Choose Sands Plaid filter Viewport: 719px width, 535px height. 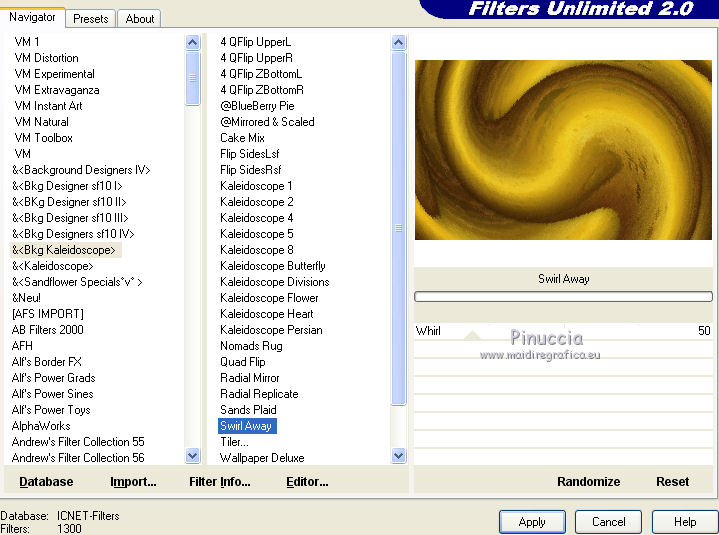tap(248, 410)
